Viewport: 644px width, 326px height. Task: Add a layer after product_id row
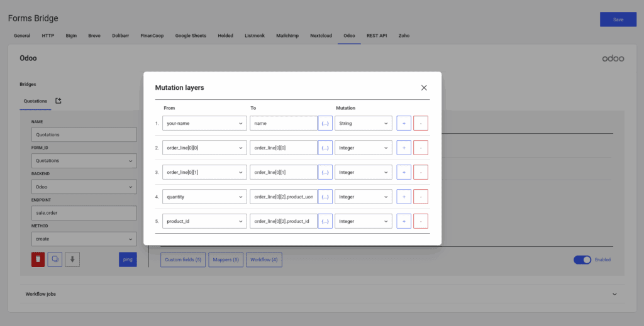404,221
